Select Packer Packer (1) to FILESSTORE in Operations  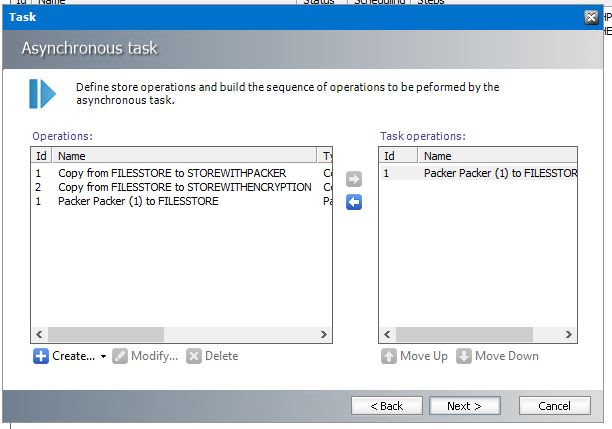pyautogui.click(x=181, y=201)
